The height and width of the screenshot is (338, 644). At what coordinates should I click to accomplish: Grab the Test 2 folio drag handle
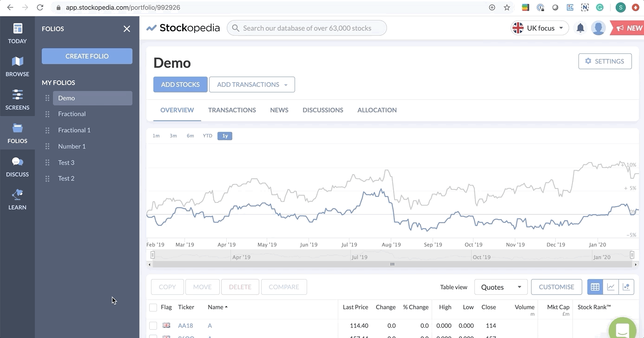pos(47,179)
